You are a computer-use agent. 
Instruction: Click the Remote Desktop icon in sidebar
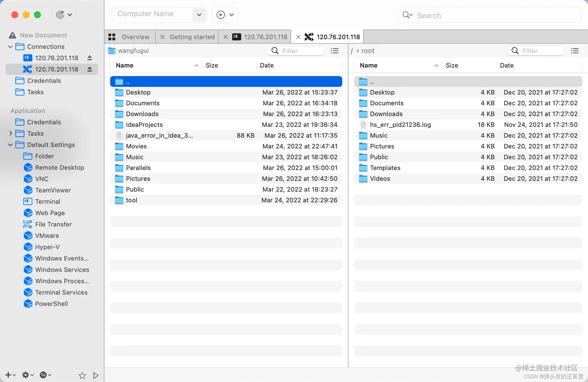[x=28, y=168]
